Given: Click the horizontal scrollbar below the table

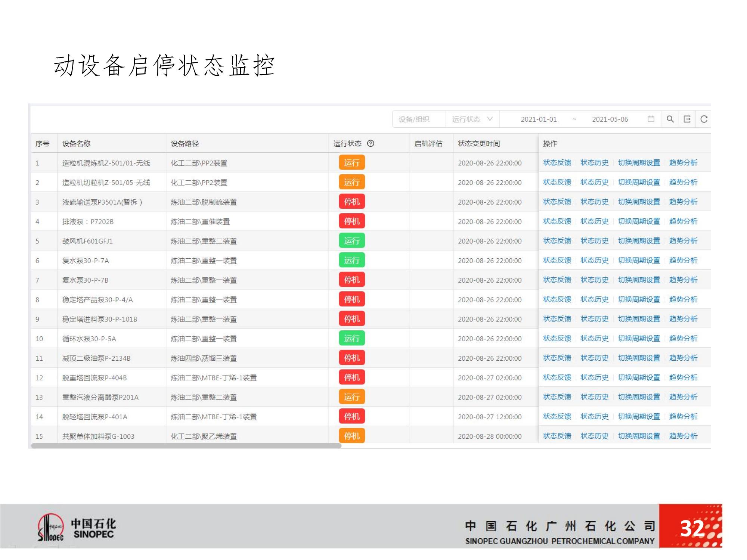Looking at the screenshot, I should click(186, 446).
